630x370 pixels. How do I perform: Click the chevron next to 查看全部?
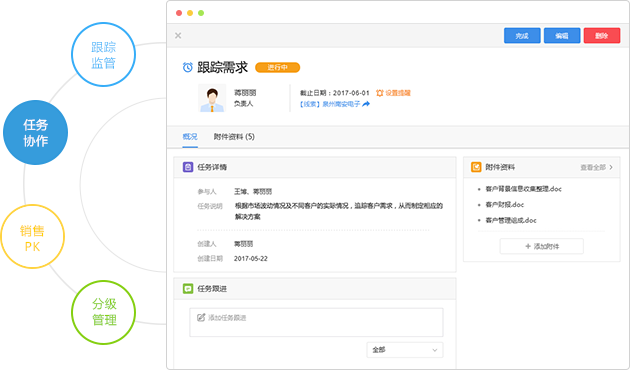click(x=611, y=167)
